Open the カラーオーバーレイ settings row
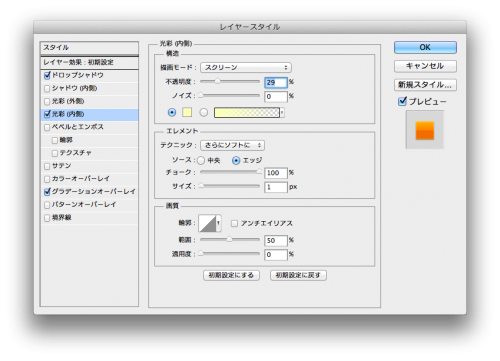Image resolution: width=500 pixels, height=361 pixels. click(x=89, y=179)
